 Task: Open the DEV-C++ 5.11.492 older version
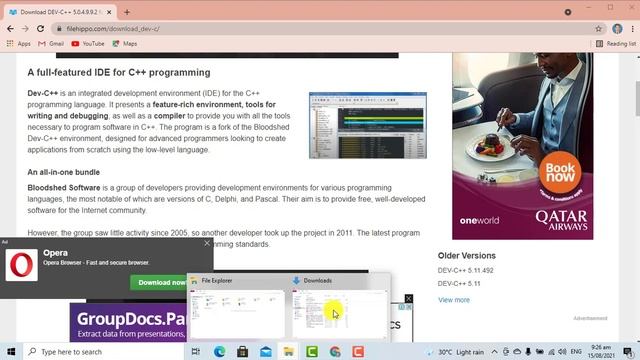point(465,270)
